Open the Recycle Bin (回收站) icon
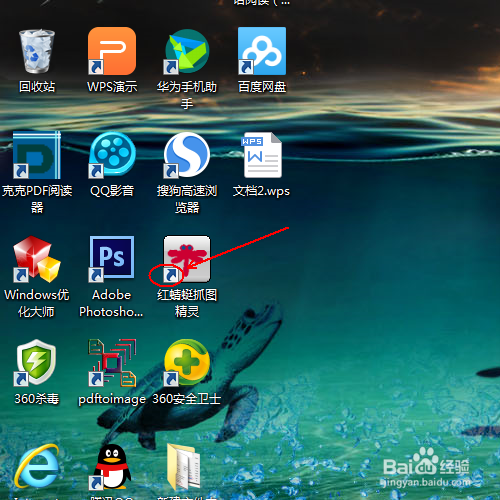The image size is (500, 500). pos(37,51)
